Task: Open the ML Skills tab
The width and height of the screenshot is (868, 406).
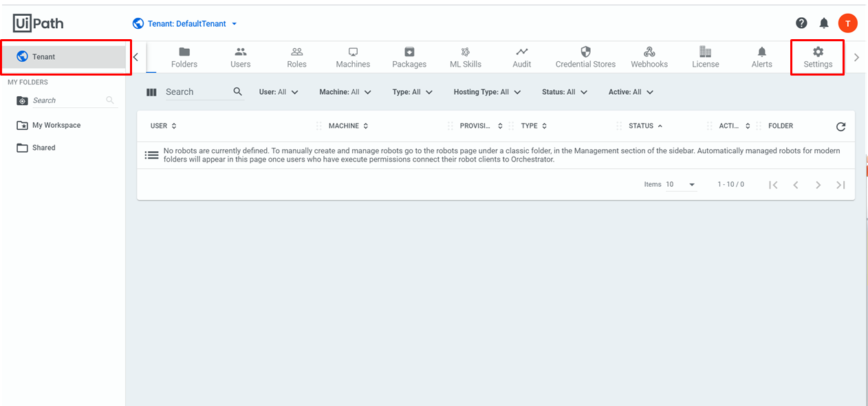Action: click(x=466, y=57)
